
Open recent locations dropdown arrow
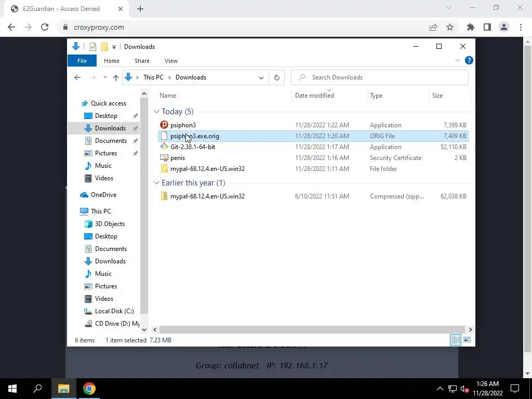(105, 78)
